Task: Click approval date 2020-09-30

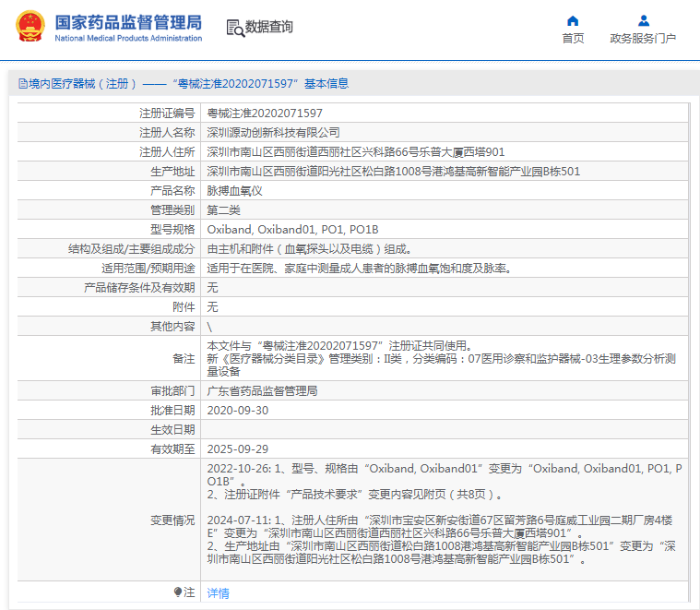Action: [x=238, y=411]
